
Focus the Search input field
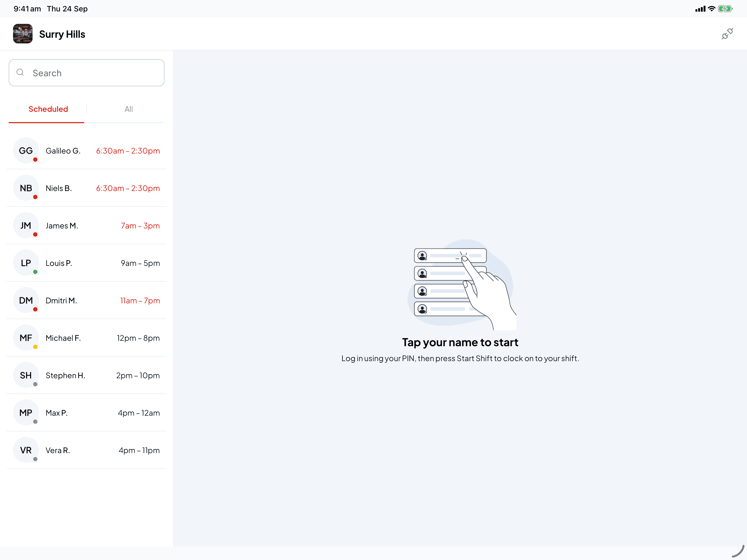(86, 73)
